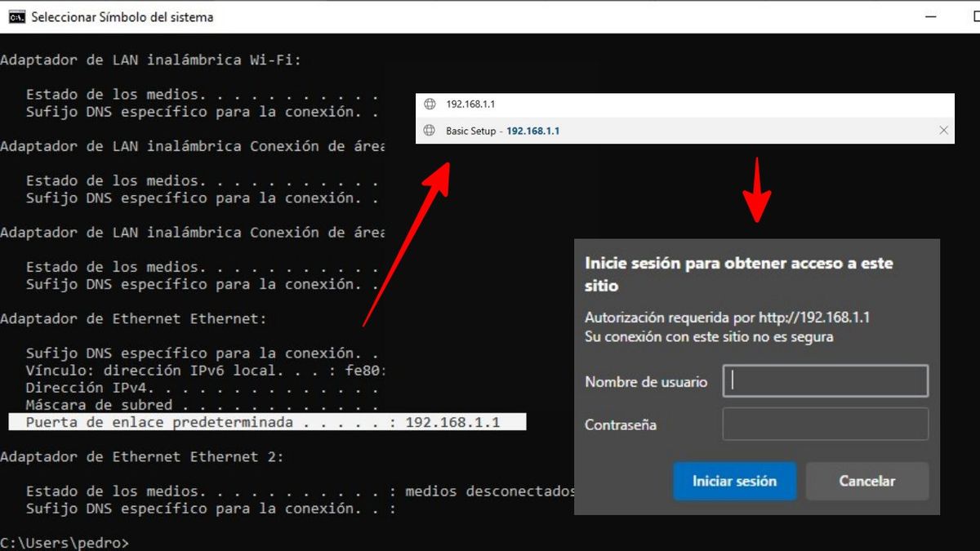This screenshot has height=551, width=980.
Task: Click the Adaptador de Ethernet Ethernet line
Action: 135,318
